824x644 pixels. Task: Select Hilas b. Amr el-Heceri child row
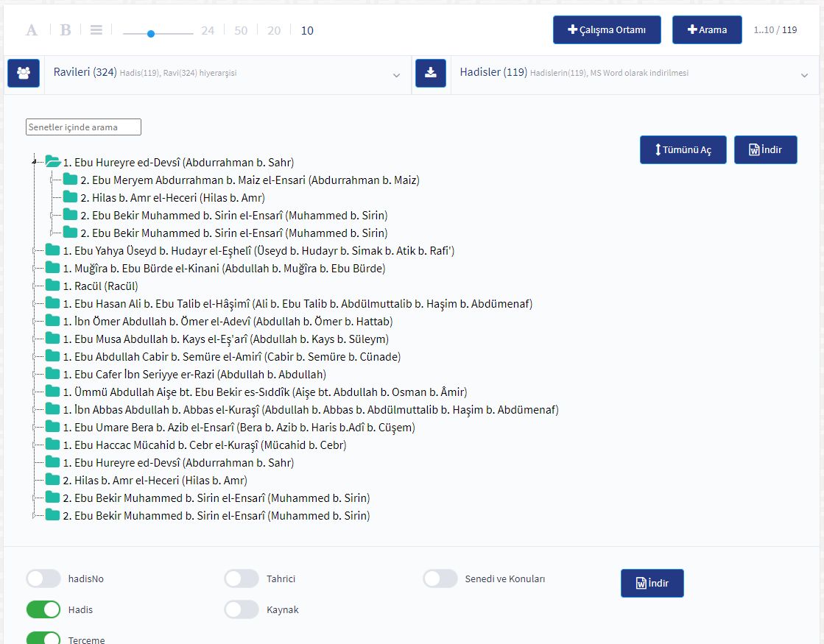[172, 197]
